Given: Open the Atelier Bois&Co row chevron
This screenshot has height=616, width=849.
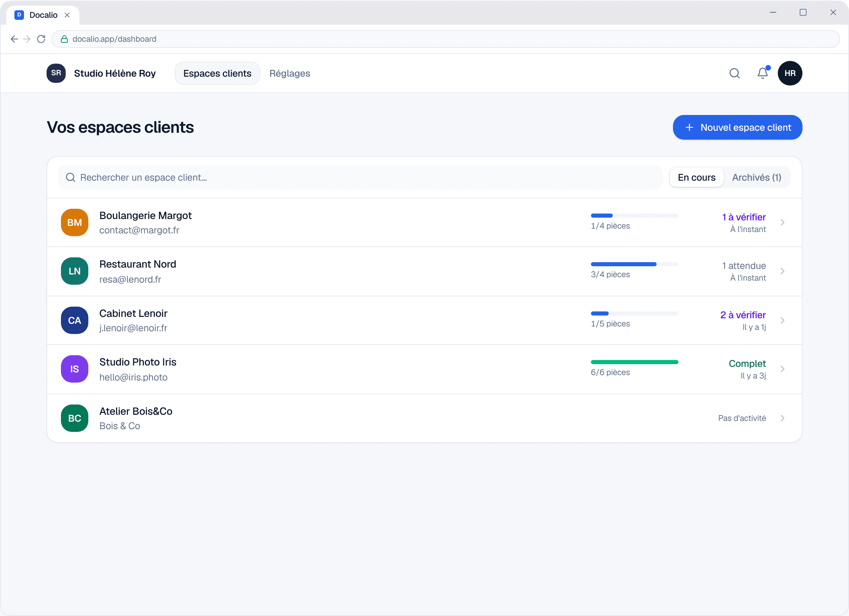Looking at the screenshot, I should (x=782, y=418).
